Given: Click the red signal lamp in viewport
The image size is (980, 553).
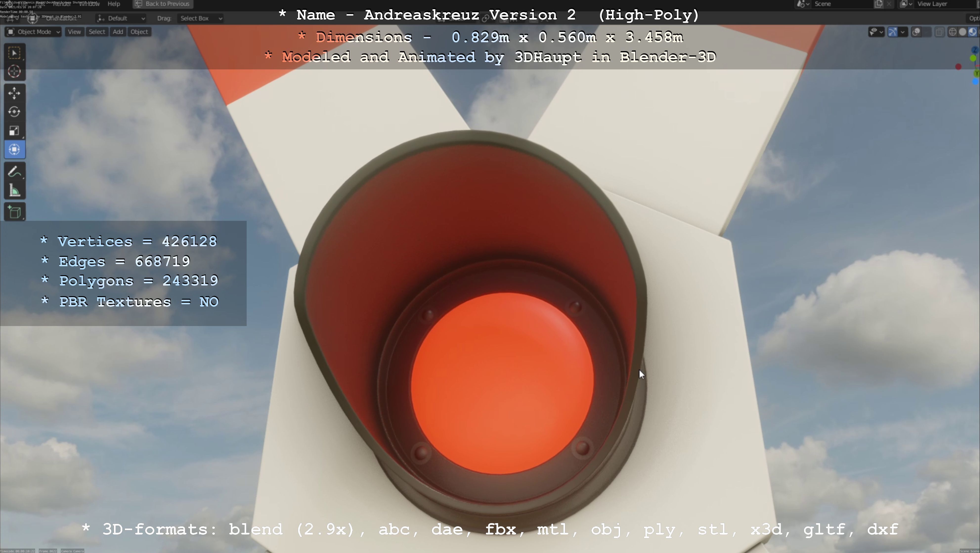Looking at the screenshot, I should click(x=502, y=384).
